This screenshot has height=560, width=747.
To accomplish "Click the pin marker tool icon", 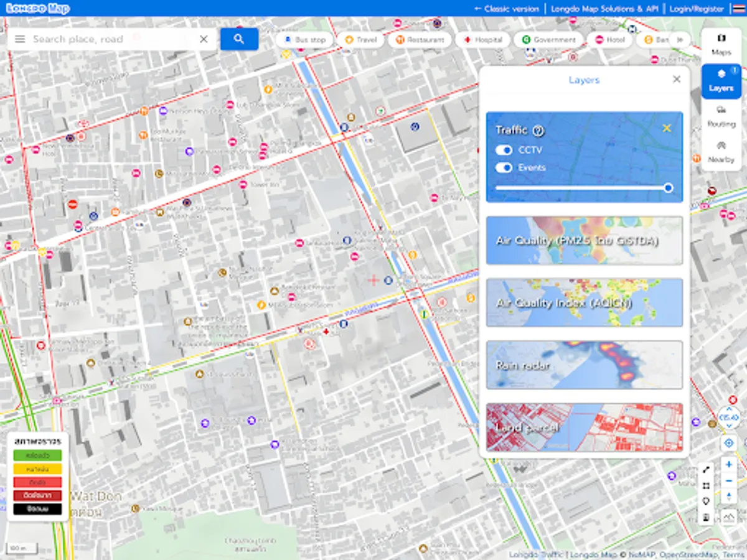I will point(706,501).
